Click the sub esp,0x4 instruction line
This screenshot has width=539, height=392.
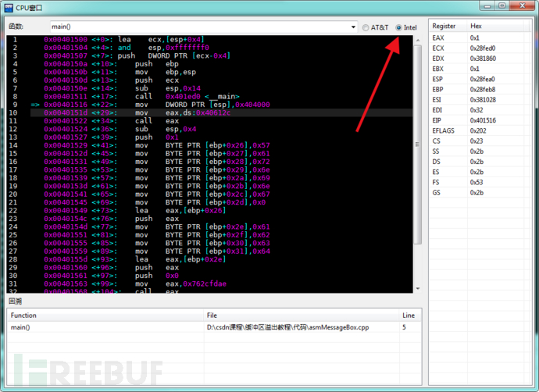[x=222, y=129]
